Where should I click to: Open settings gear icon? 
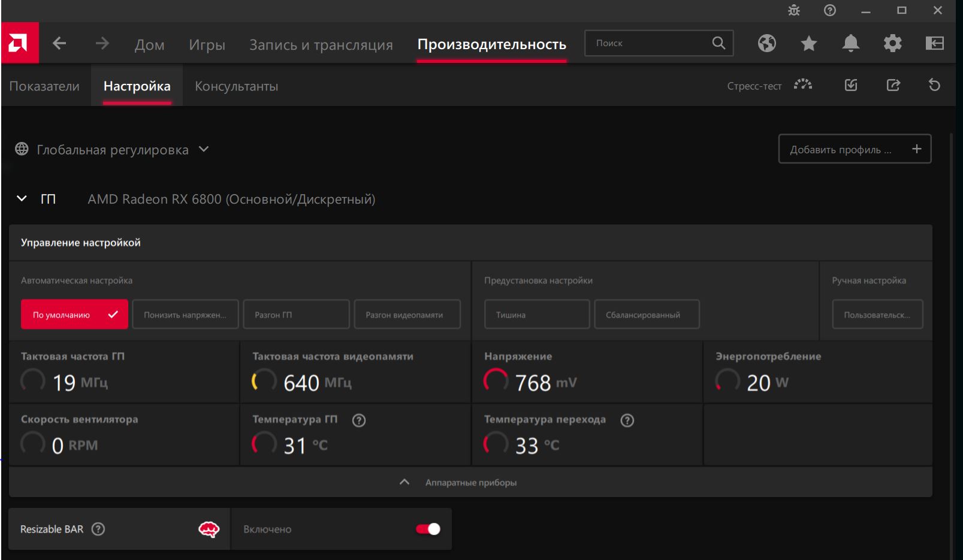tap(893, 43)
